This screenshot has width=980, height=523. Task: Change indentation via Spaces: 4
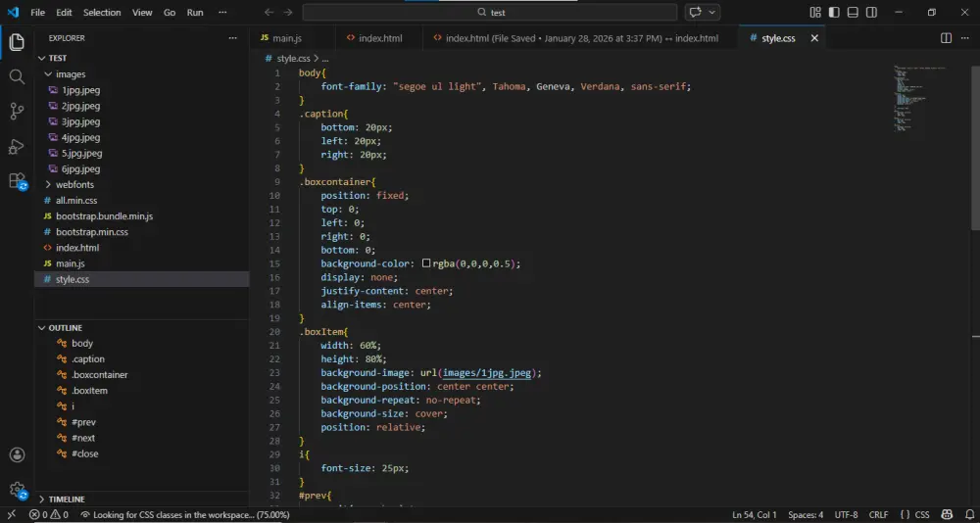[806, 515]
